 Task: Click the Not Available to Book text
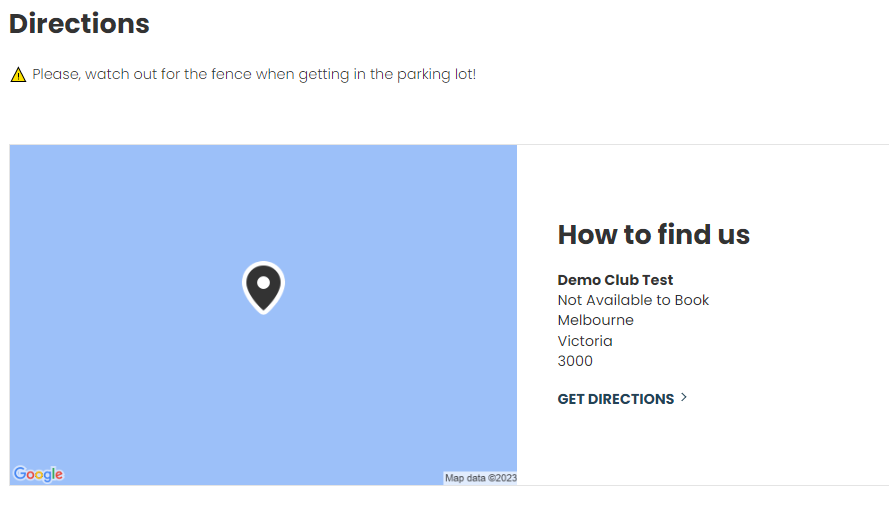pos(633,300)
